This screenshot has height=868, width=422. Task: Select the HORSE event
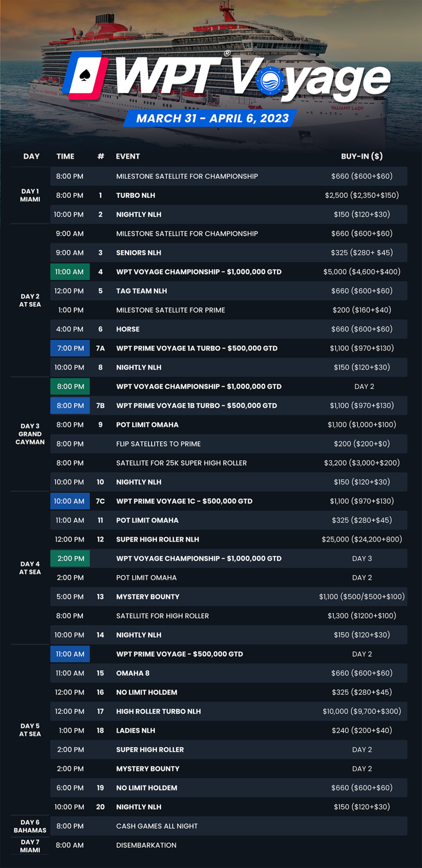coord(128,329)
